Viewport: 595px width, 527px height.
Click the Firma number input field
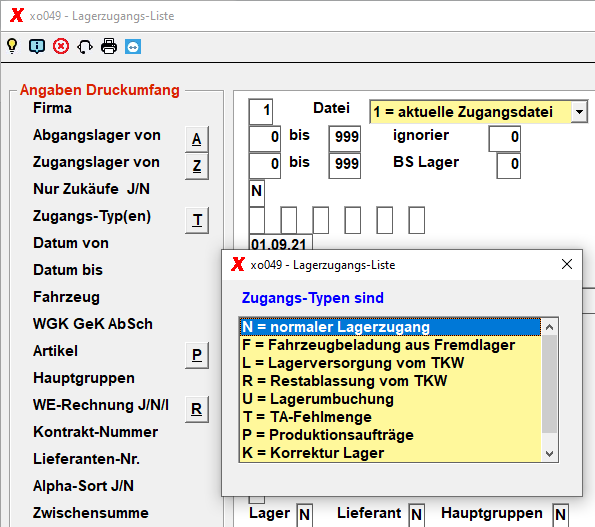pyautogui.click(x=261, y=112)
